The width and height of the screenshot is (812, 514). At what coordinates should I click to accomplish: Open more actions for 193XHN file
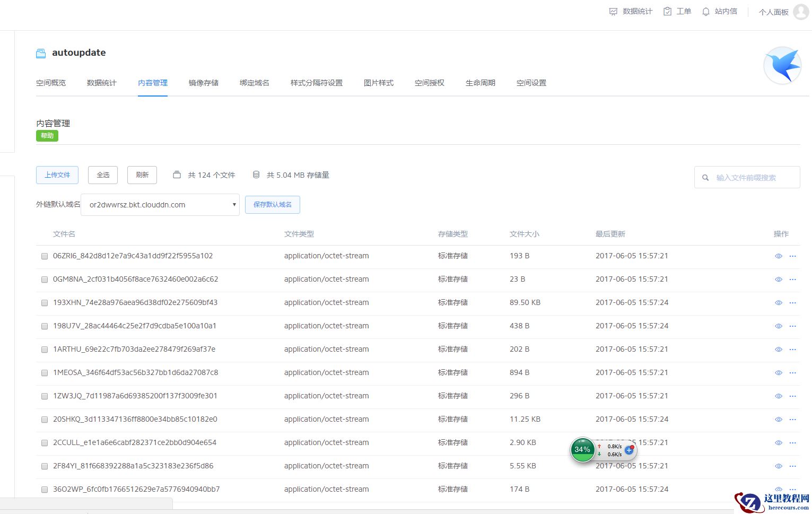pyautogui.click(x=792, y=303)
